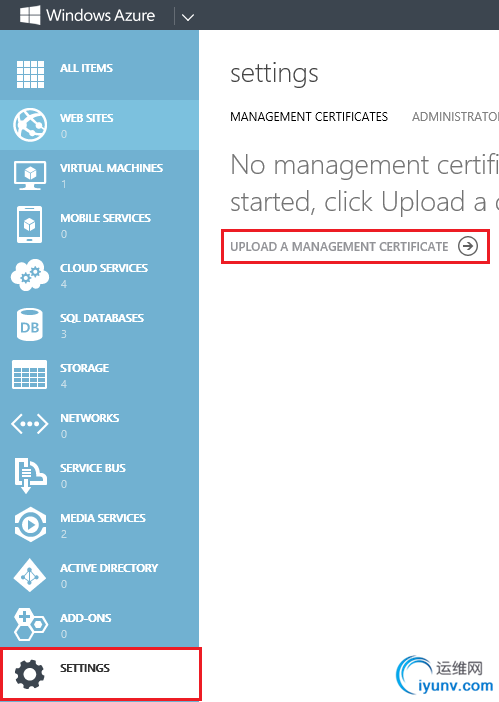This screenshot has width=499, height=702.
Task: Open ACTIVE DIRECTORY label
Action: click(109, 568)
